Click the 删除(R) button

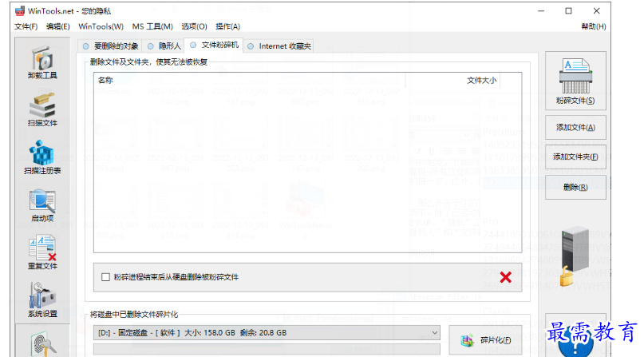click(575, 188)
